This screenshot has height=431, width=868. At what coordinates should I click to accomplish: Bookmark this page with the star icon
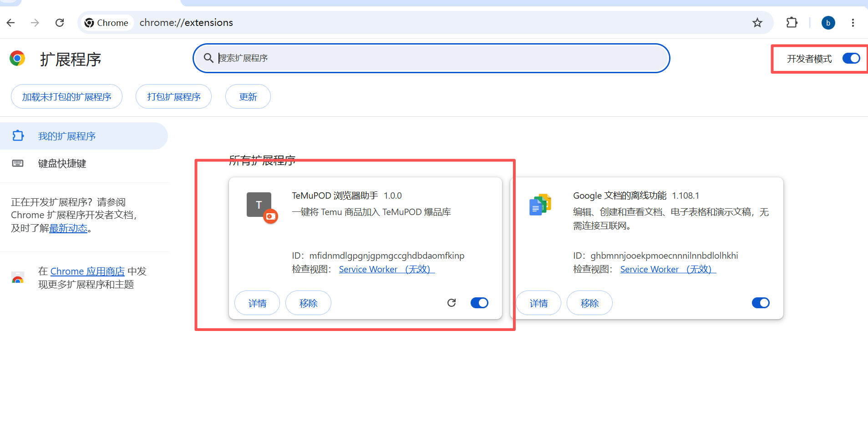757,23
